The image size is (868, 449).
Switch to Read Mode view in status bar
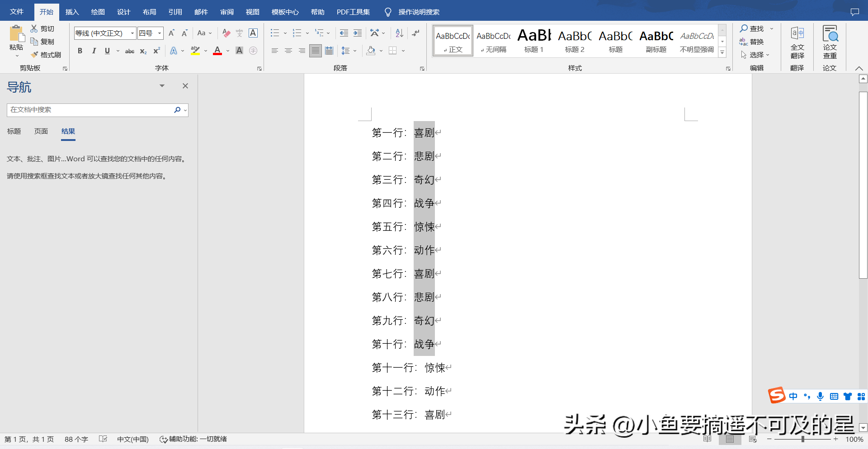point(708,439)
